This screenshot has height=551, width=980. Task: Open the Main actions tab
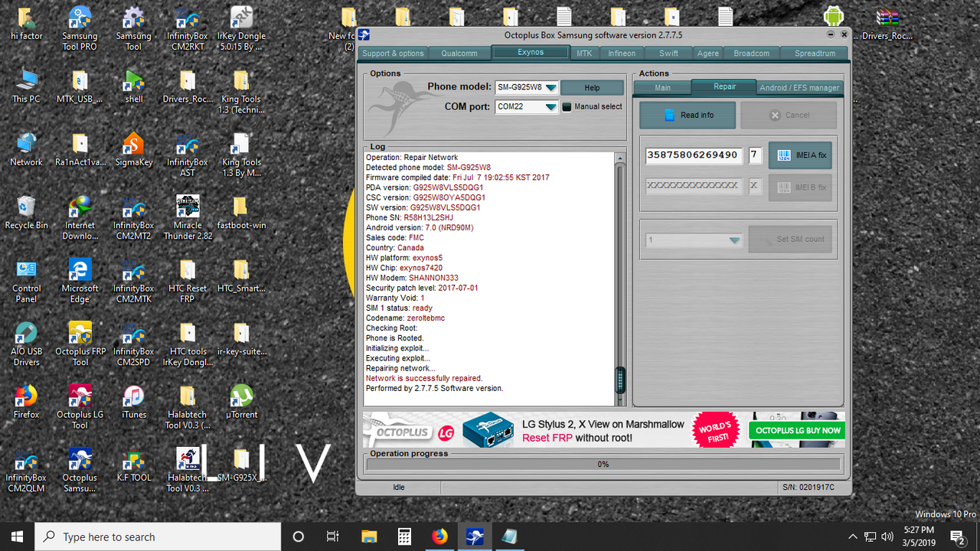[x=663, y=88]
